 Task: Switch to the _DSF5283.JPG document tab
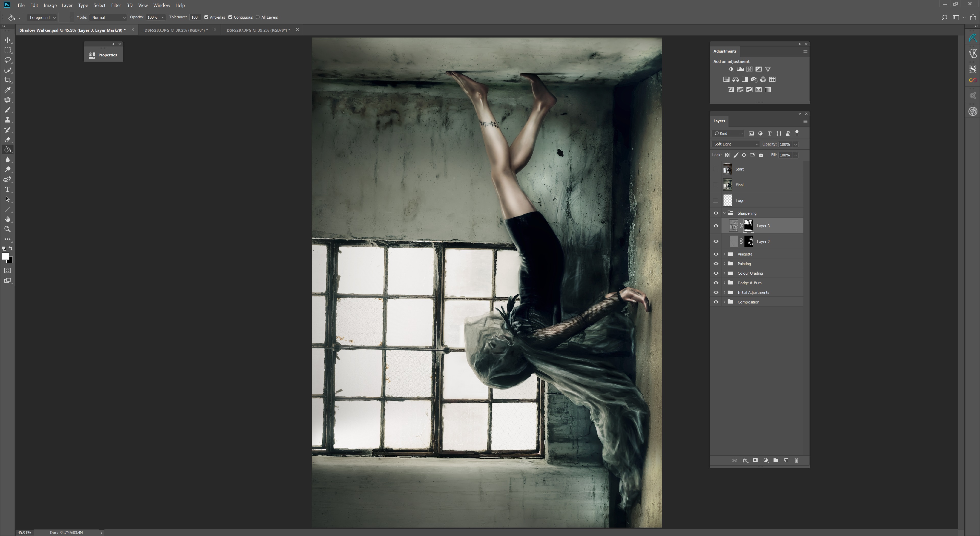175,30
